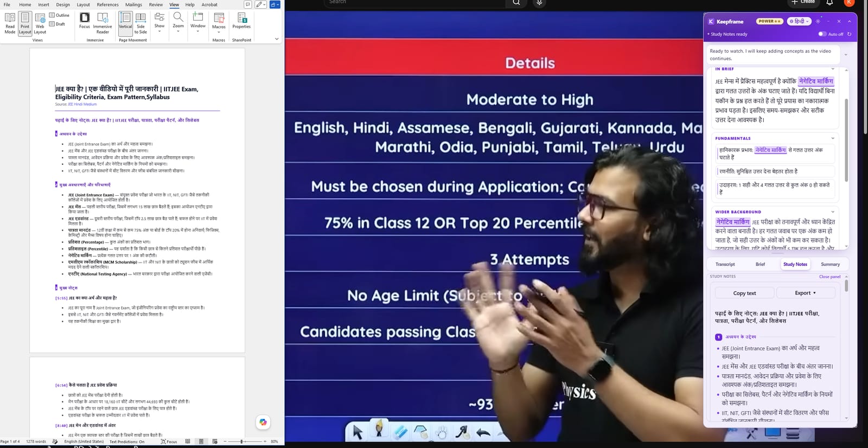Open the Share dropdown in Word
Image resolution: width=868 pixels, height=448 pixels.
tap(275, 4)
